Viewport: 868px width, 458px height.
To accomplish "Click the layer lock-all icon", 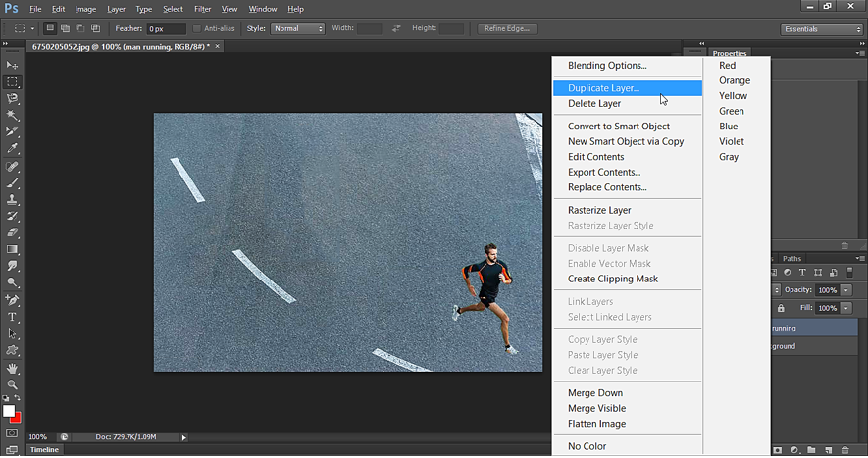I will 781,308.
